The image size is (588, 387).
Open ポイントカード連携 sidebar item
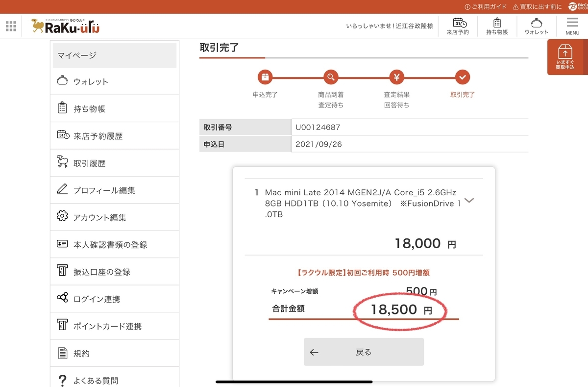115,326
